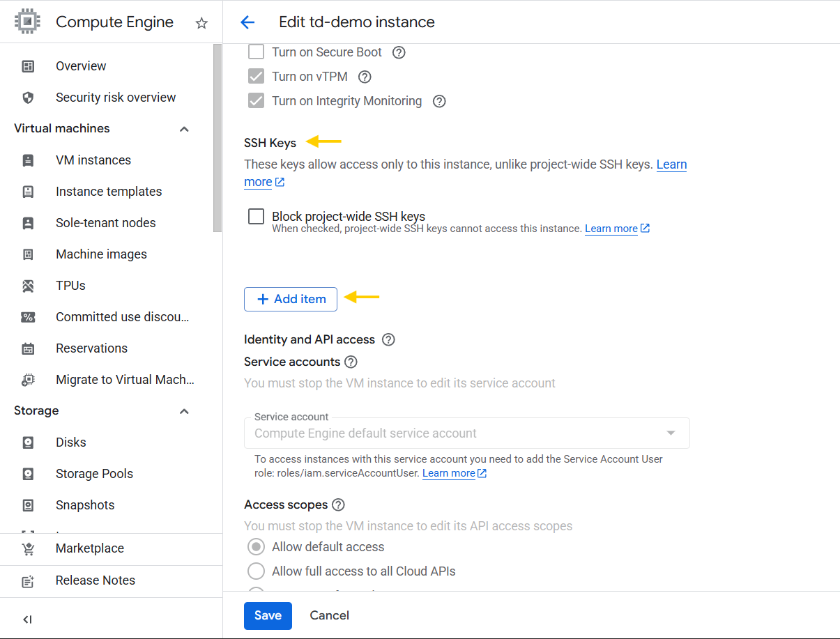The height and width of the screenshot is (639, 840).
Task: Click the sidebar vertical scrollbar
Action: 217,139
